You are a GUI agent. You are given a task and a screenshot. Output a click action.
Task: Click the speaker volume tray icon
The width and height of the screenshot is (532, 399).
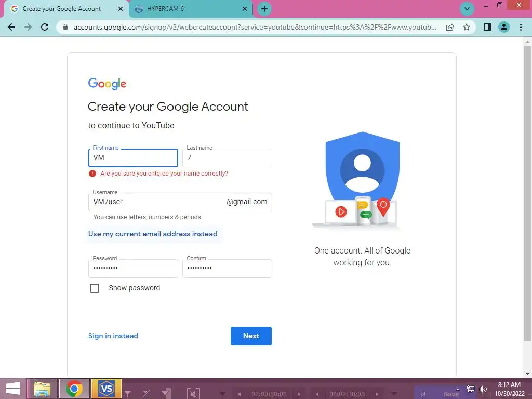click(483, 389)
